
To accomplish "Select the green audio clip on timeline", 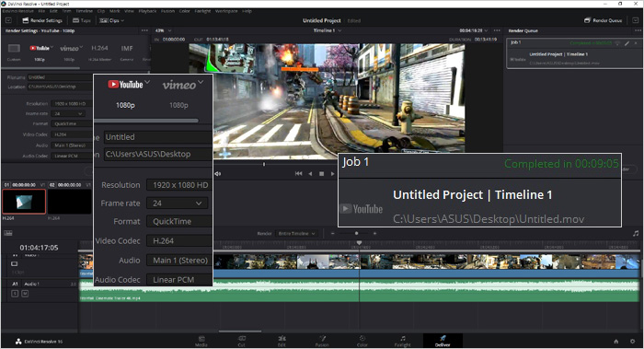I will pos(359,291).
